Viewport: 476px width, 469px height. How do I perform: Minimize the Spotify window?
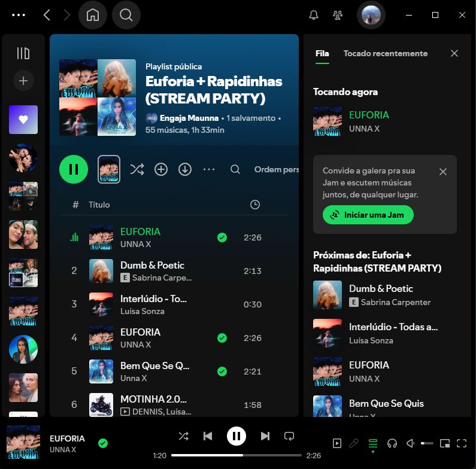(409, 15)
